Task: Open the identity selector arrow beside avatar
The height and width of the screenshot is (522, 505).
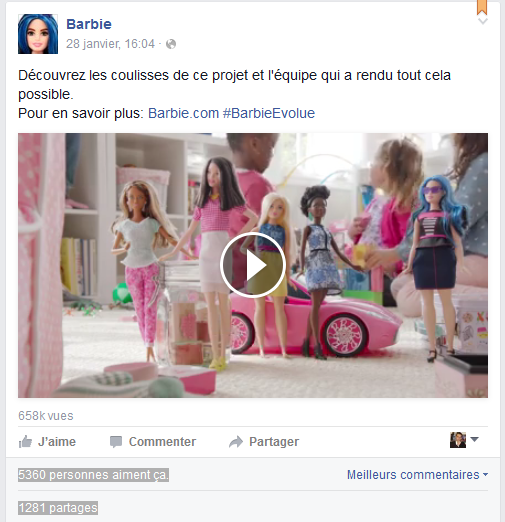Action: [x=474, y=439]
